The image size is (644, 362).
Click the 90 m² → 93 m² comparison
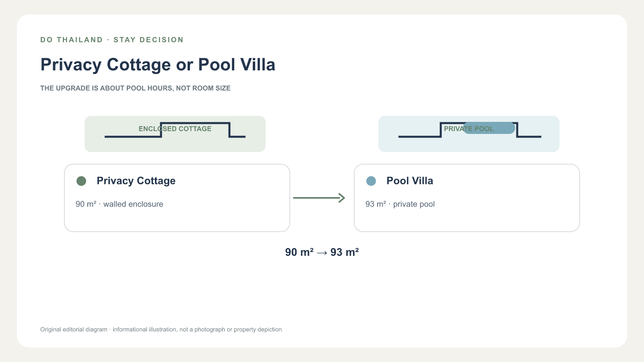[x=322, y=252]
